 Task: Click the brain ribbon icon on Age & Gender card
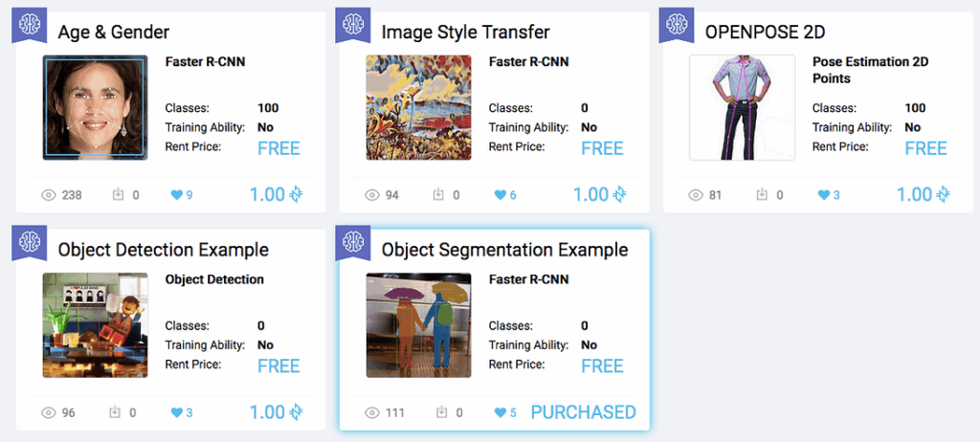(29, 24)
